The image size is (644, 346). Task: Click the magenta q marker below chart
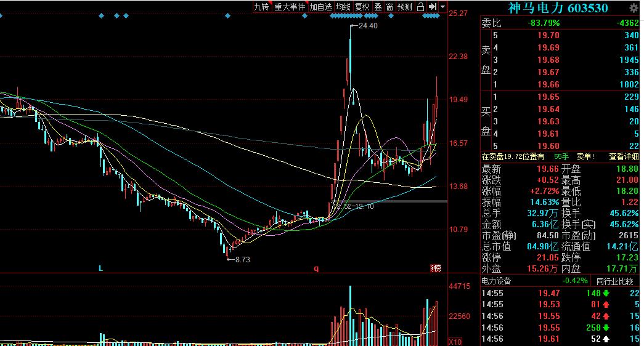tap(316, 269)
